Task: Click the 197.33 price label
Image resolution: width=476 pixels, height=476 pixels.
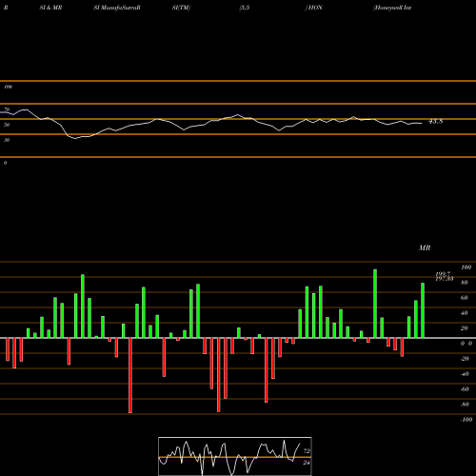Action: (x=444, y=279)
